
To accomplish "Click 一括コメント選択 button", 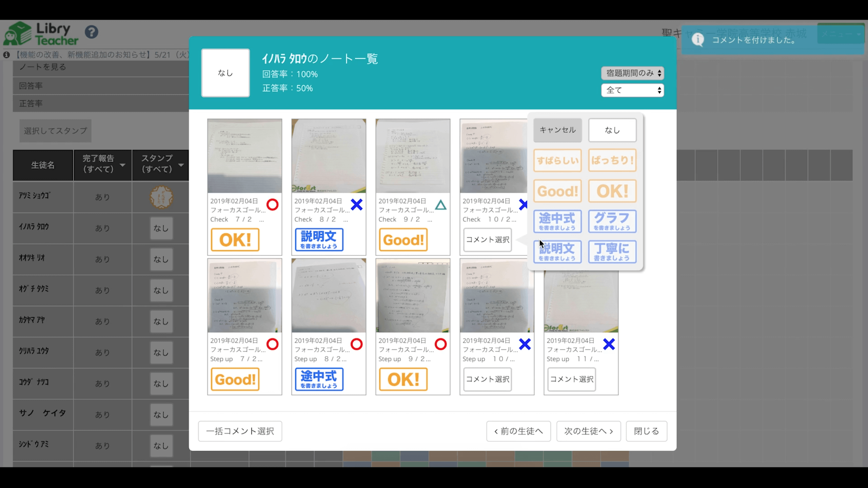I will (x=240, y=431).
